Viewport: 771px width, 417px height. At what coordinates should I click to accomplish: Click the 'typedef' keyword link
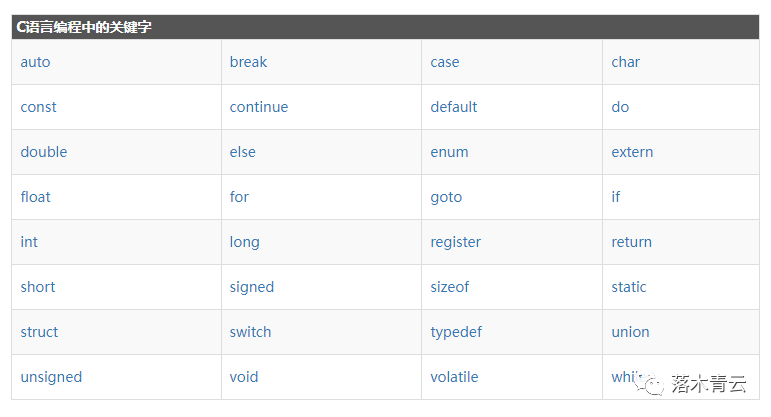[457, 332]
